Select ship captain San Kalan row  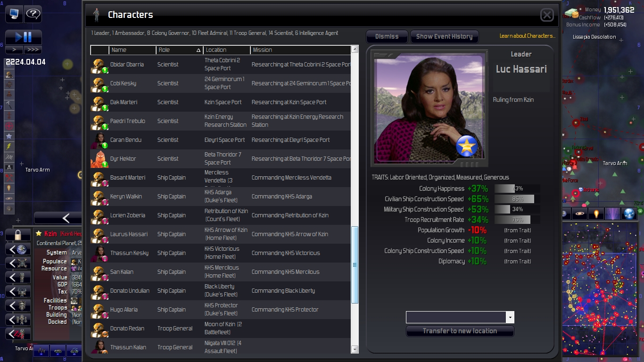(x=221, y=272)
